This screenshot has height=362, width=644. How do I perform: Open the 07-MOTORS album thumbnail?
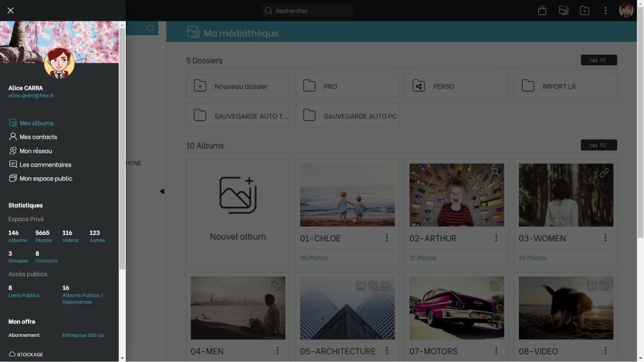pos(457,308)
